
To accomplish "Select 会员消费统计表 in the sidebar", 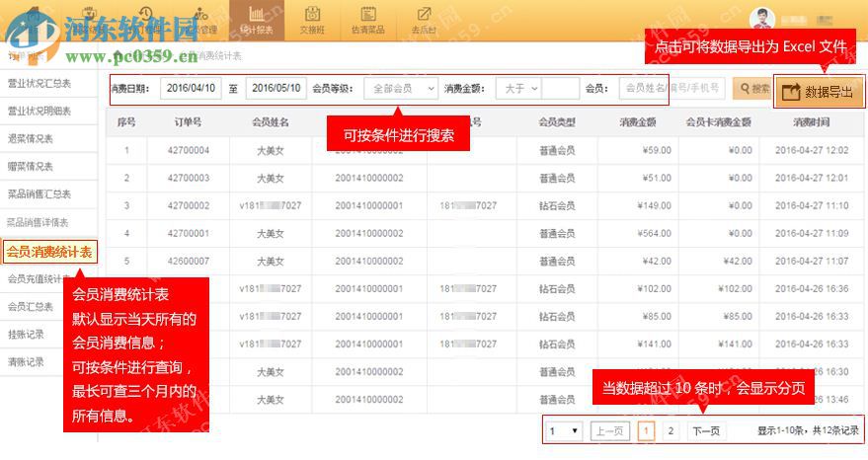I will pyautogui.click(x=49, y=252).
